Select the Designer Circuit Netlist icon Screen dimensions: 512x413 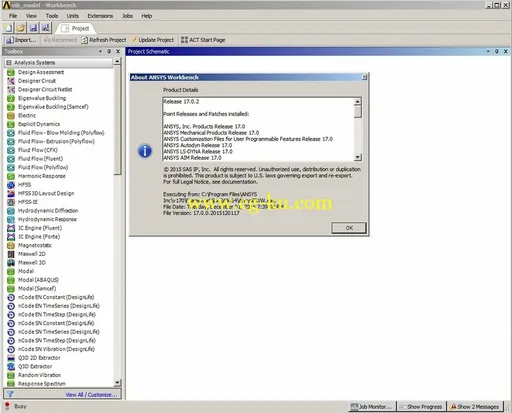point(11,90)
